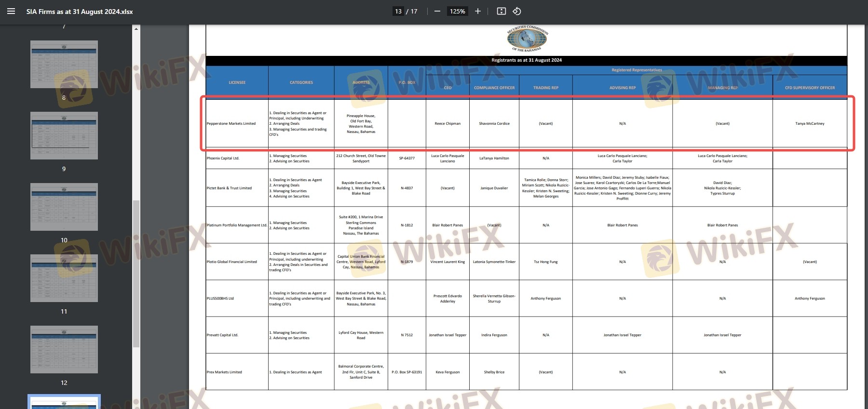Click the CFD SUPERVISORY OFFICER column header
The height and width of the screenshot is (409, 868).
810,88
